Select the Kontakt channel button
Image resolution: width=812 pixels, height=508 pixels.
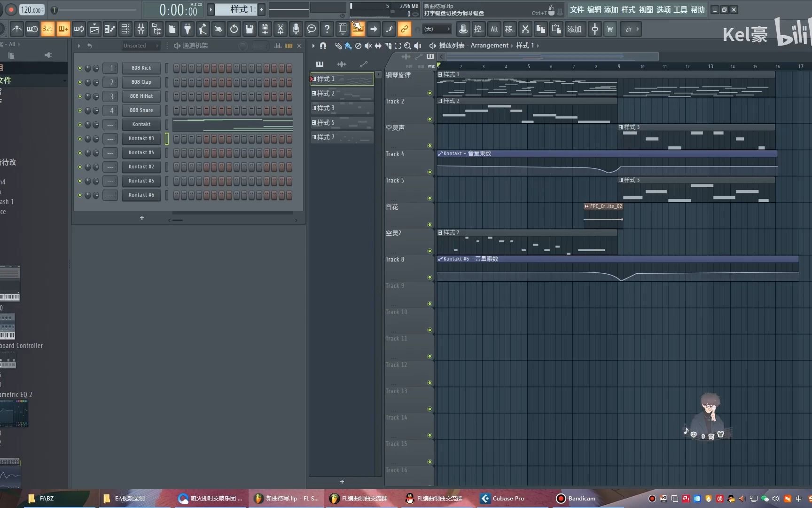coord(141,125)
